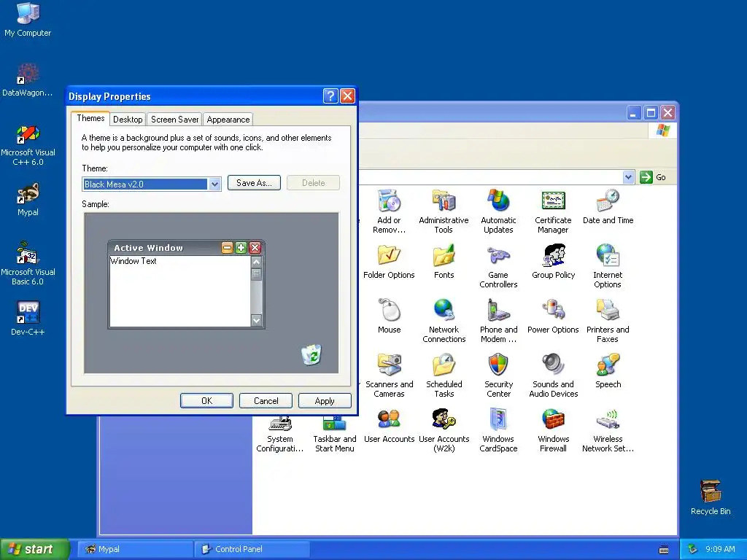Image resolution: width=747 pixels, height=560 pixels.
Task: Open Folder Options icon
Action: click(389, 262)
